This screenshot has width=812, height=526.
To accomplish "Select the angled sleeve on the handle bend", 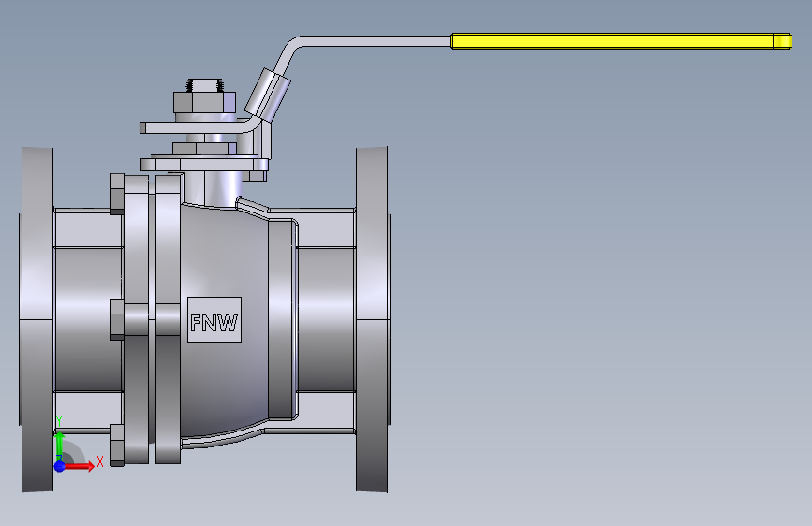I will [267, 95].
